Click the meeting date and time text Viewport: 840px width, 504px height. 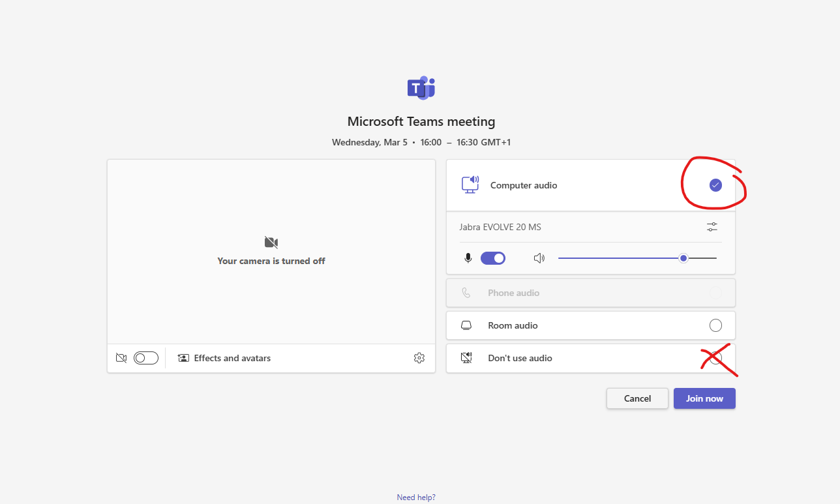tap(421, 142)
